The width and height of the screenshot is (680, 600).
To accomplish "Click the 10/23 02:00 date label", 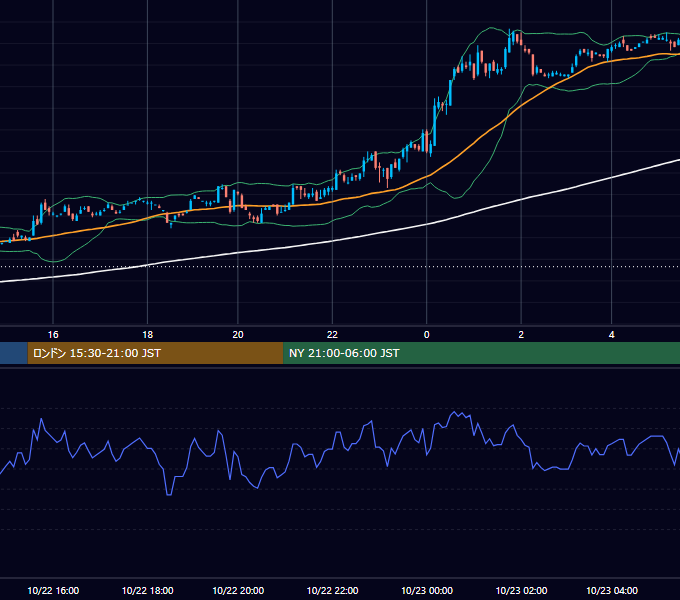I will [521, 590].
